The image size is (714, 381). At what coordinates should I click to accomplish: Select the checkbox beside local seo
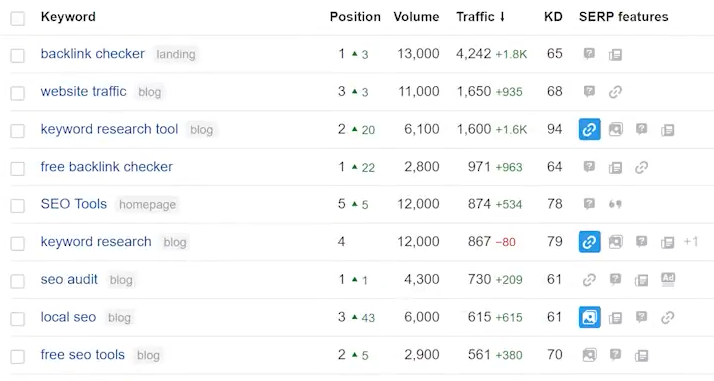[18, 319]
